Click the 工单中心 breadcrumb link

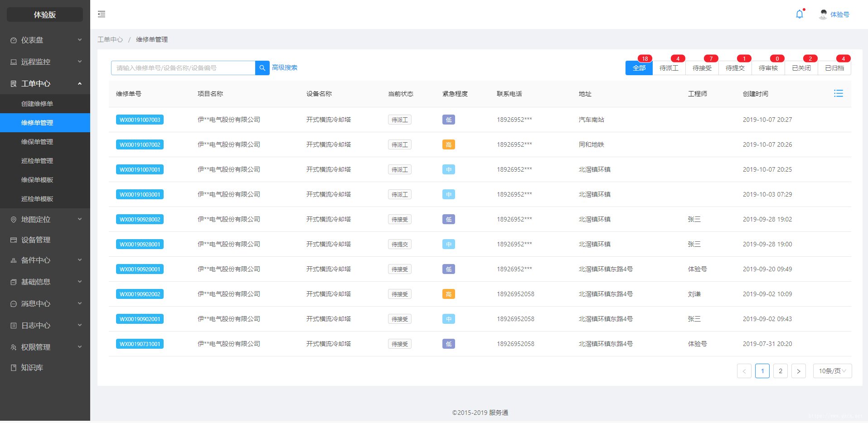pyautogui.click(x=110, y=39)
